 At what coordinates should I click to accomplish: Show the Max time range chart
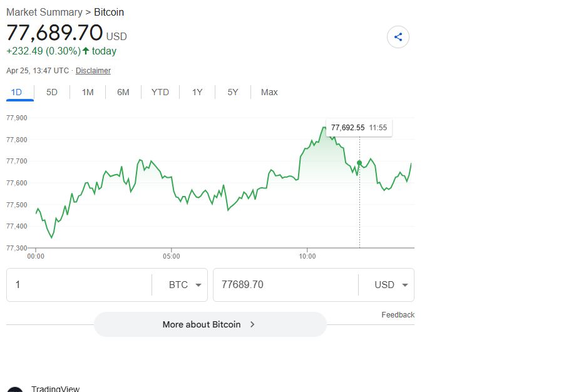click(269, 92)
